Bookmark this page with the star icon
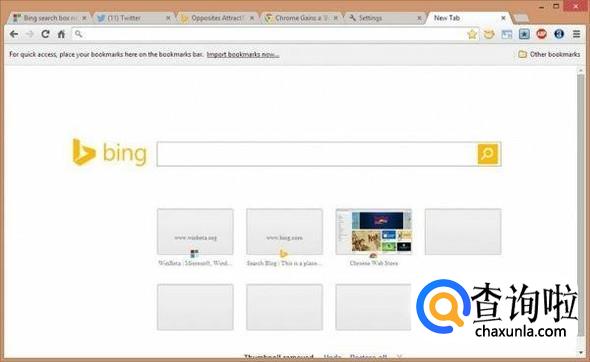590x362 pixels. [x=472, y=34]
